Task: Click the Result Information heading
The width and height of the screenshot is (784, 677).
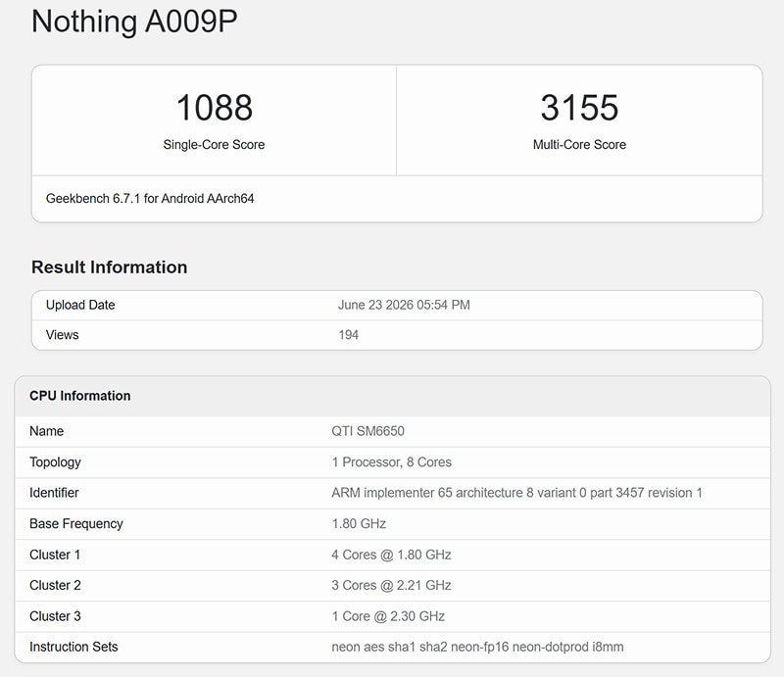Action: [x=110, y=267]
